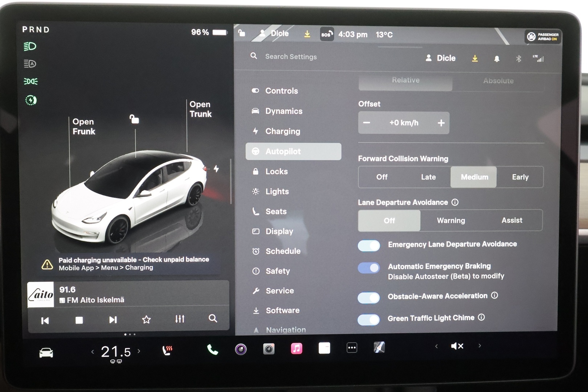Open Bluetooth settings icon
Screen dimensions: 588x392
point(519,59)
